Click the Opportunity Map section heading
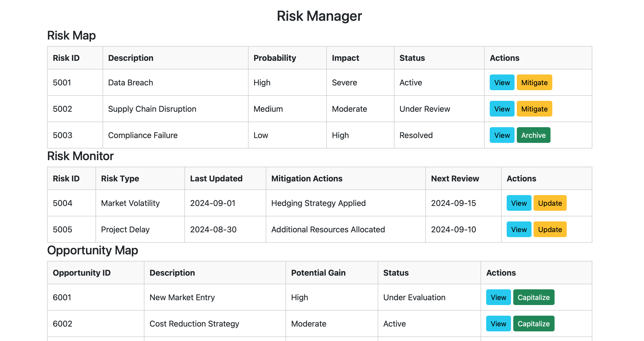The image size is (644, 341). point(92,250)
